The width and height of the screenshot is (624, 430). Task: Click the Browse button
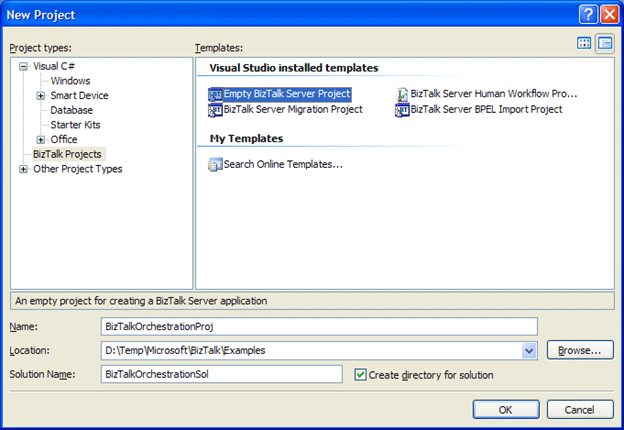(x=580, y=350)
